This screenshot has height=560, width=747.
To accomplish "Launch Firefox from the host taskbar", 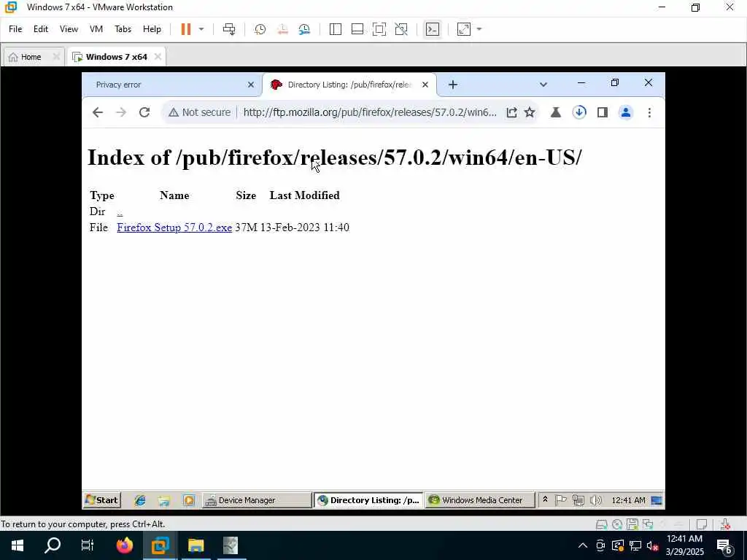I will tap(124, 545).
